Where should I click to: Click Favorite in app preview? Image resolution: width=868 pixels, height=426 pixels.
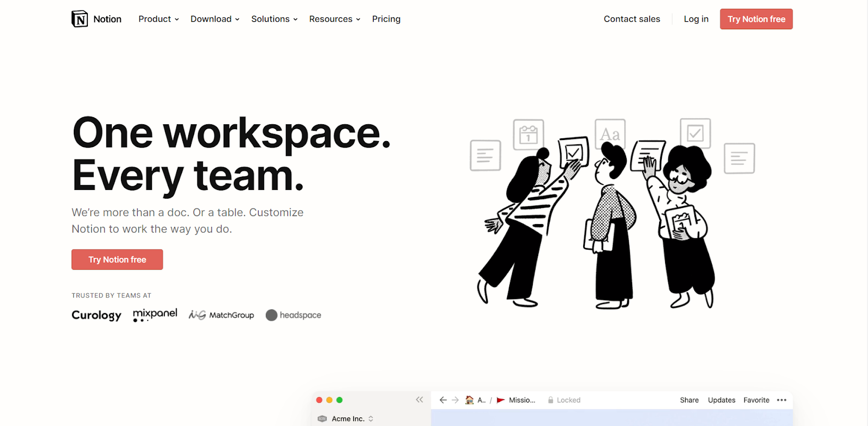click(756, 400)
